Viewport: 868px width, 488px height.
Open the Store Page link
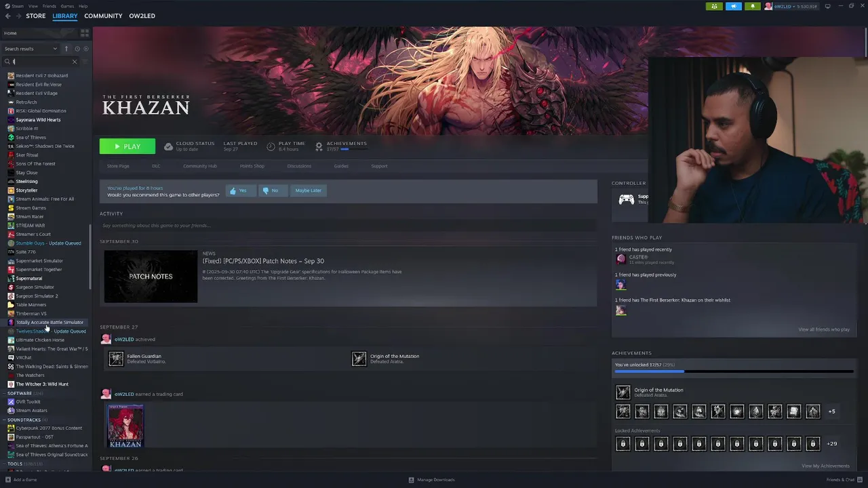[118, 166]
